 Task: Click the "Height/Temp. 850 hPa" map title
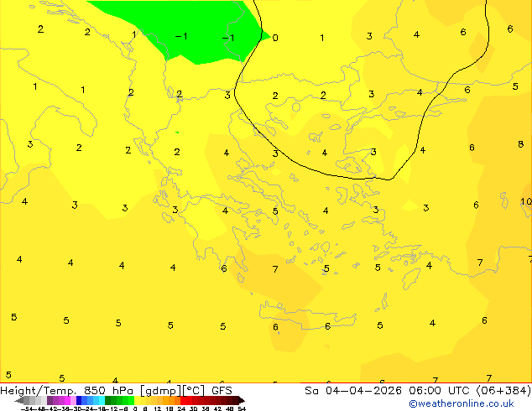pos(67,391)
